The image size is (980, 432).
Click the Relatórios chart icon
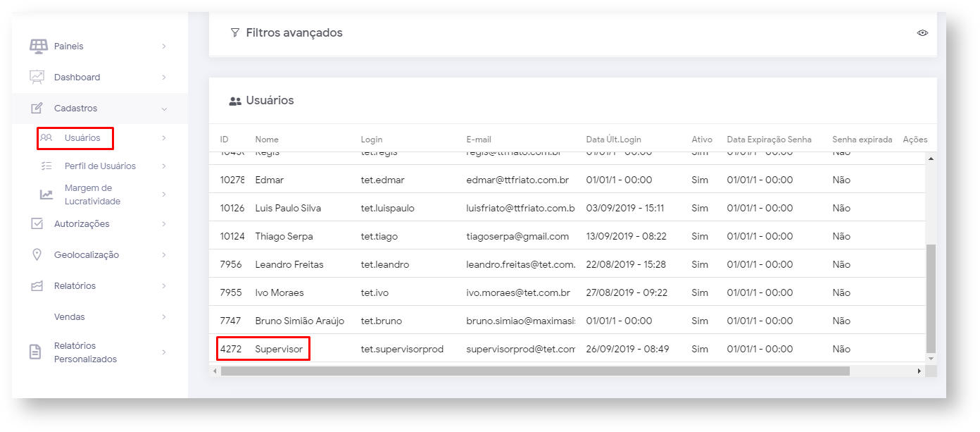[x=37, y=286]
